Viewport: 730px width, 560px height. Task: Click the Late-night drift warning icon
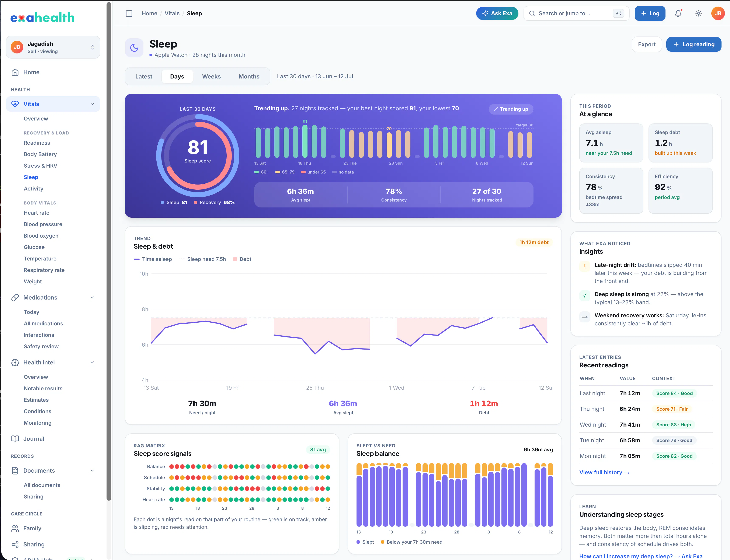click(x=585, y=266)
